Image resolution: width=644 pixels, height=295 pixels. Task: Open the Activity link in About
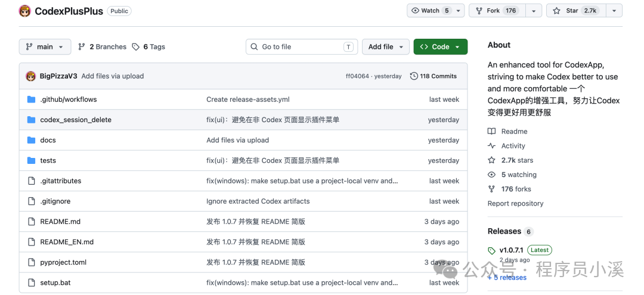[x=506, y=145]
